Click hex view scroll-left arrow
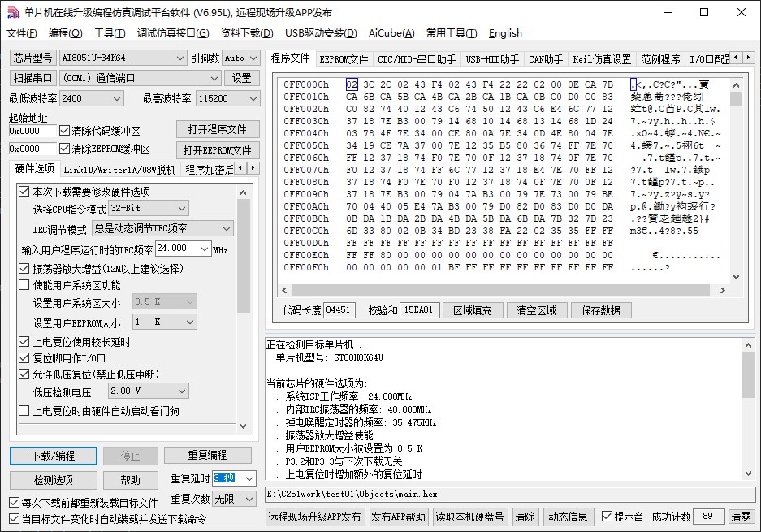This screenshot has width=761, height=532. (285, 290)
